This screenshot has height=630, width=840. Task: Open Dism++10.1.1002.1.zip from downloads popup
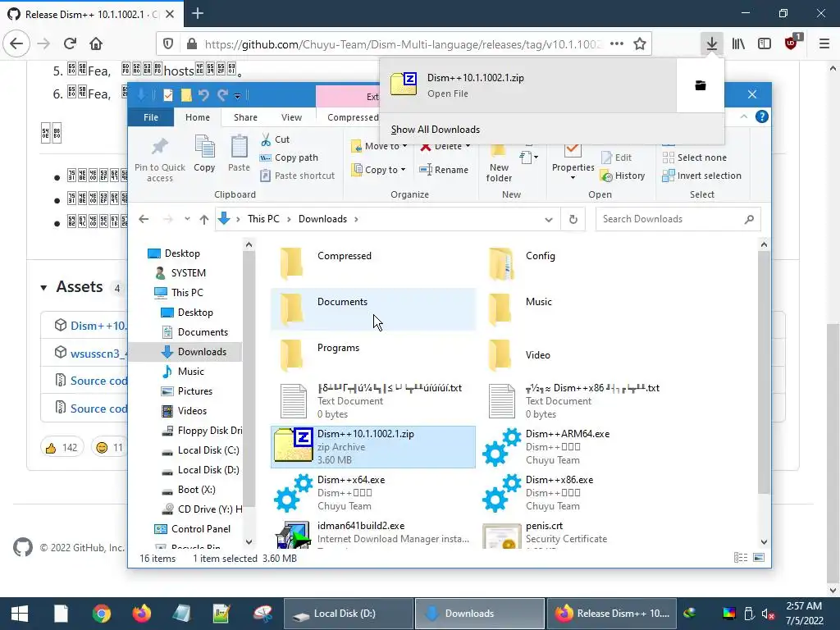pyautogui.click(x=527, y=85)
